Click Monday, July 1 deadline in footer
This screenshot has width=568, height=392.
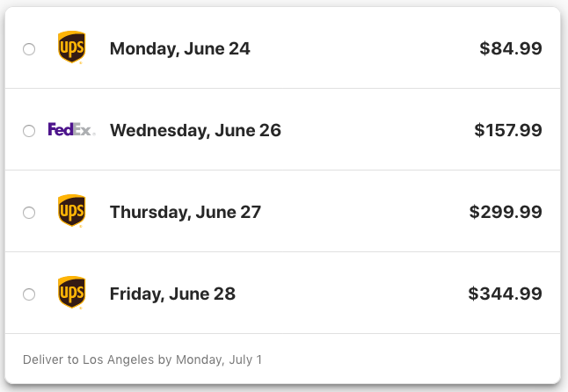pyautogui.click(x=219, y=359)
